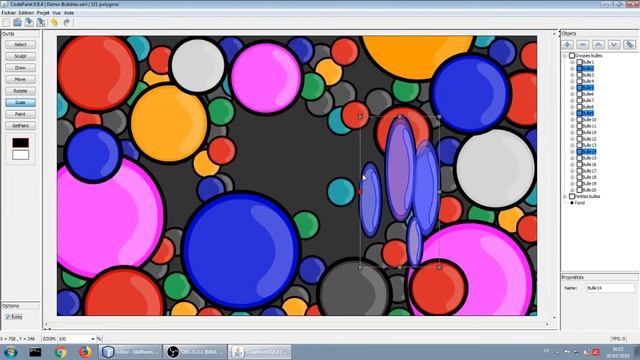This screenshot has width=640, height=360.
Task: Add an object with the plus icon
Action: (x=567, y=44)
